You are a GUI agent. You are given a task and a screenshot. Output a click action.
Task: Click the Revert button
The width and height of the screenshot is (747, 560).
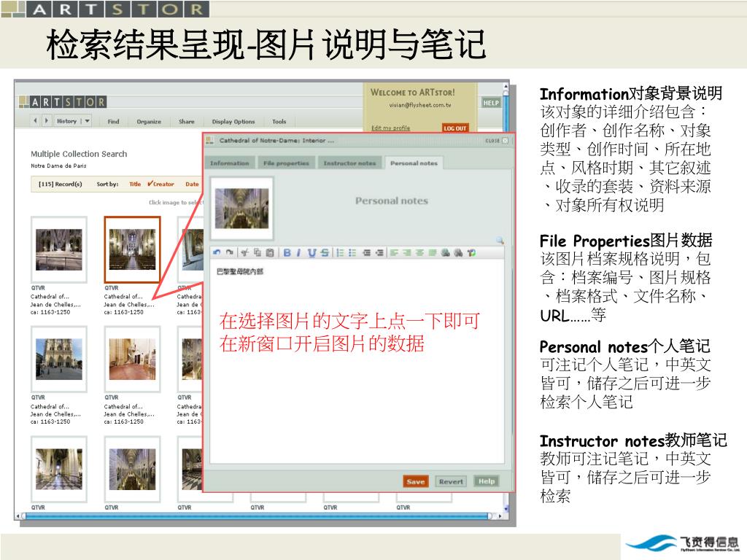(451, 481)
